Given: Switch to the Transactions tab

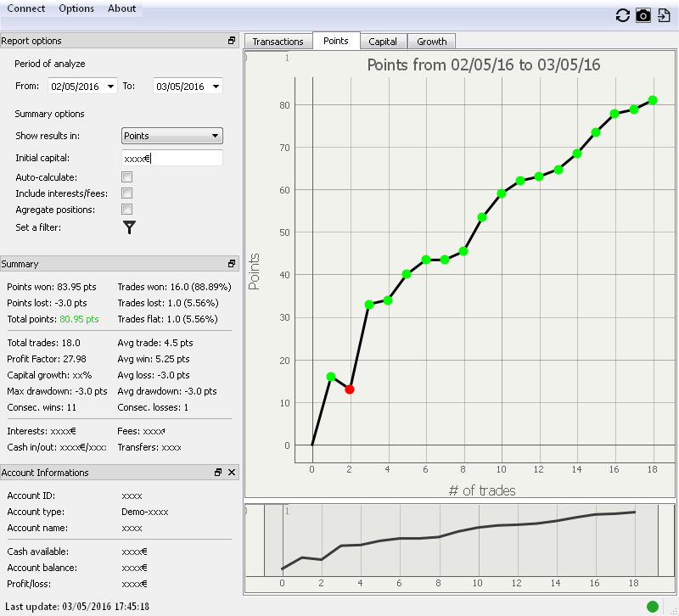Looking at the screenshot, I should pyautogui.click(x=278, y=42).
